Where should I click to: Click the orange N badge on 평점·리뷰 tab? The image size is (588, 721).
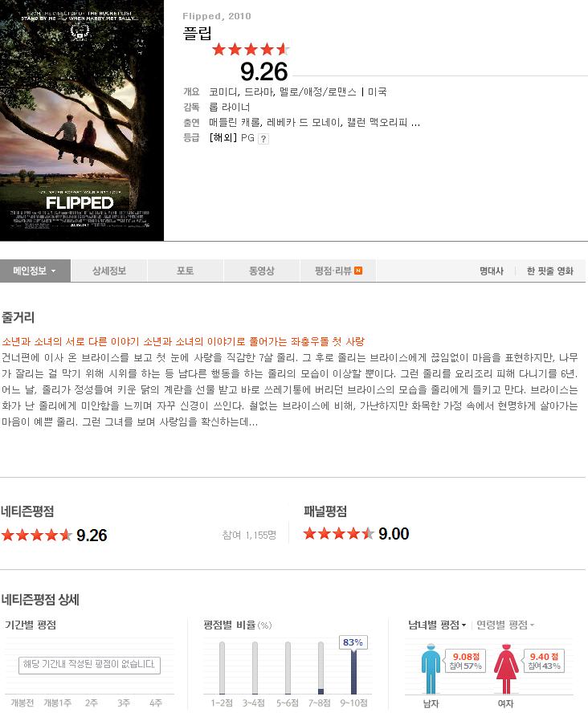(358, 271)
